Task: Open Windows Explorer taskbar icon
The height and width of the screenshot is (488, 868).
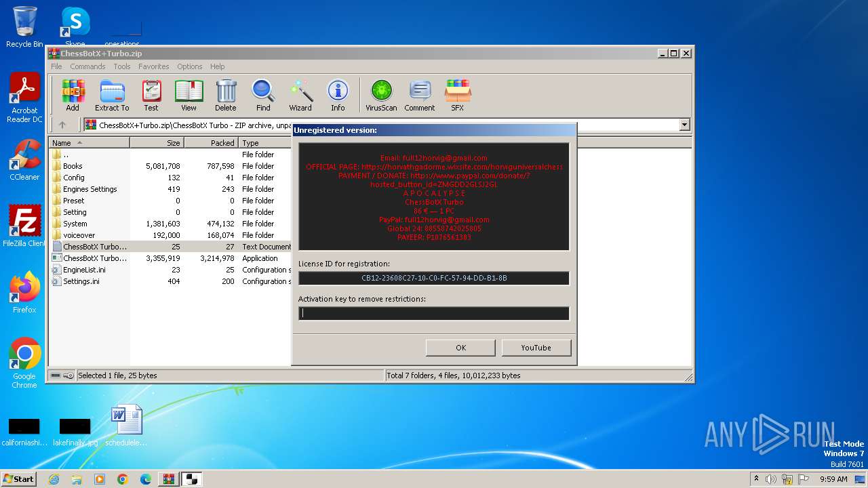Action: [77, 479]
